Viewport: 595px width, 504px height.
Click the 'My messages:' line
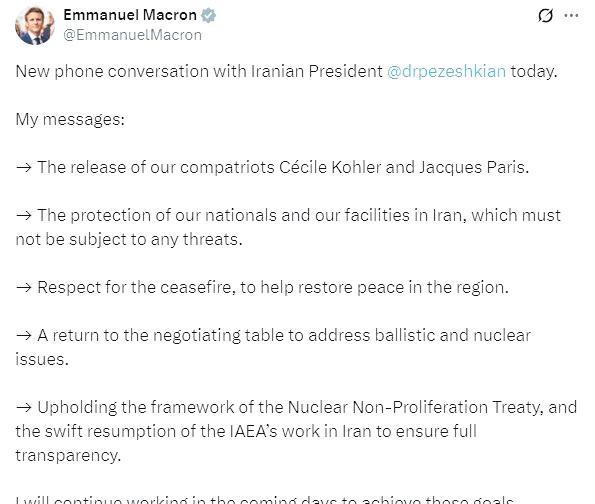coord(70,120)
